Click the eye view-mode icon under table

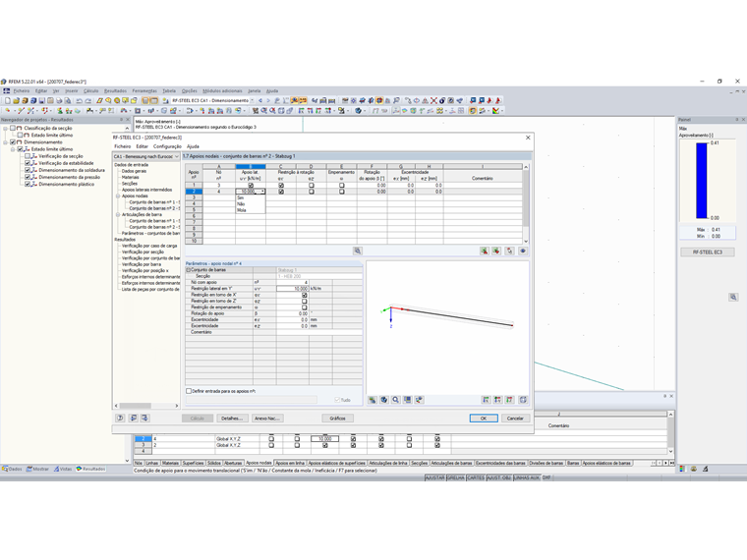click(523, 251)
